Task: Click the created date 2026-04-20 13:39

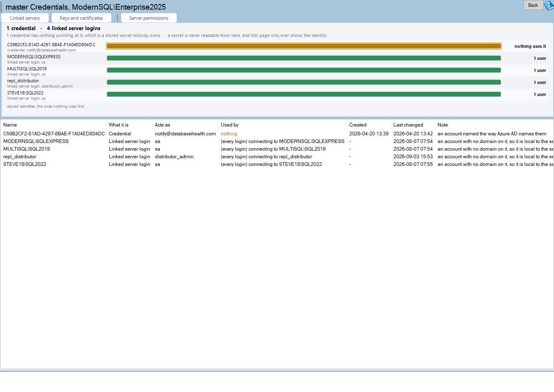Action: click(369, 134)
